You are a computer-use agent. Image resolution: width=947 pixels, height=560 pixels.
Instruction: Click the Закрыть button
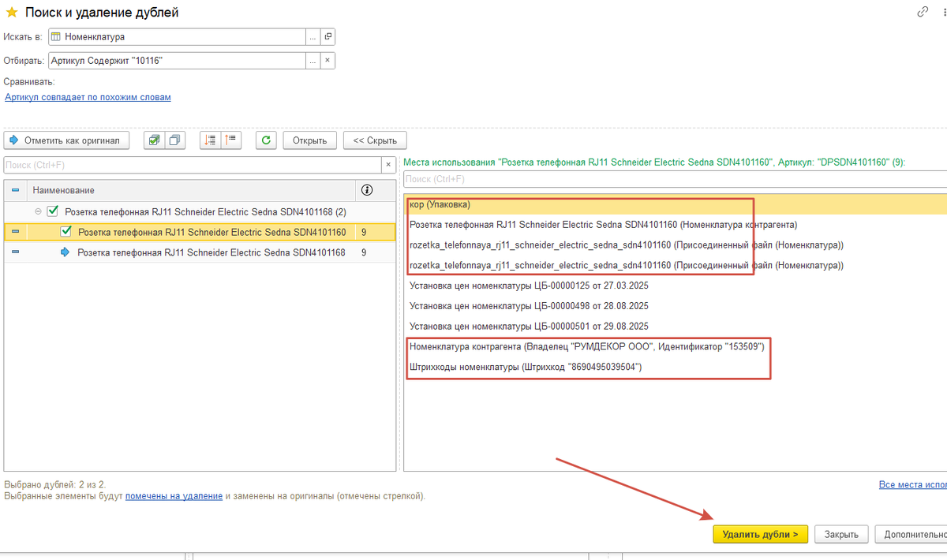coord(841,534)
